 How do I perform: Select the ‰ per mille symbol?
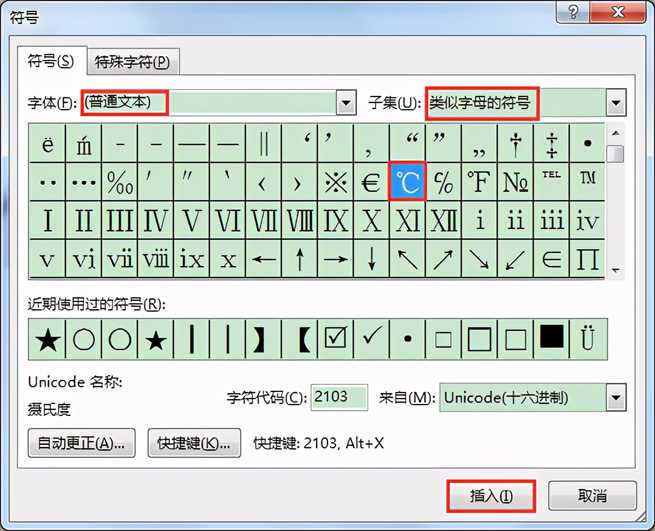pos(120,182)
